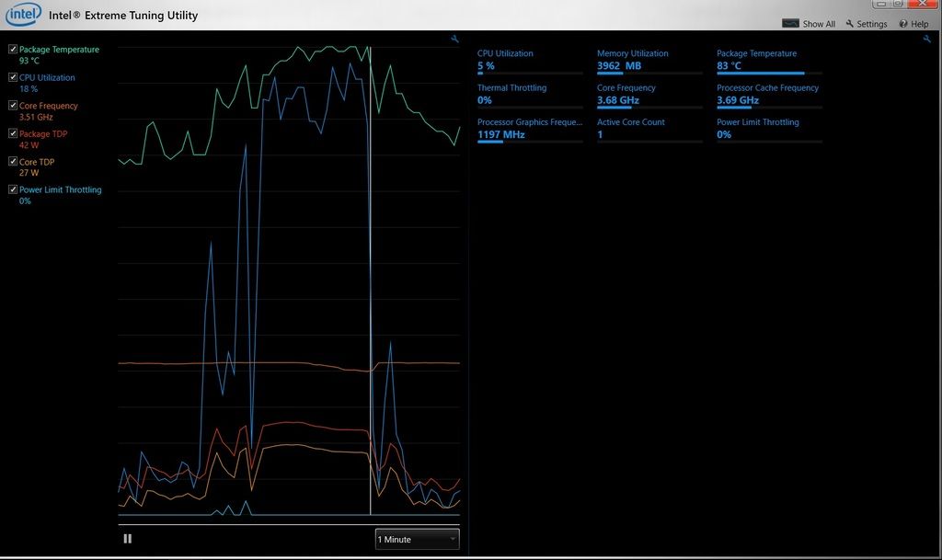Select the Memory Utilization monitor title
This screenshot has width=942, height=560.
coord(632,53)
